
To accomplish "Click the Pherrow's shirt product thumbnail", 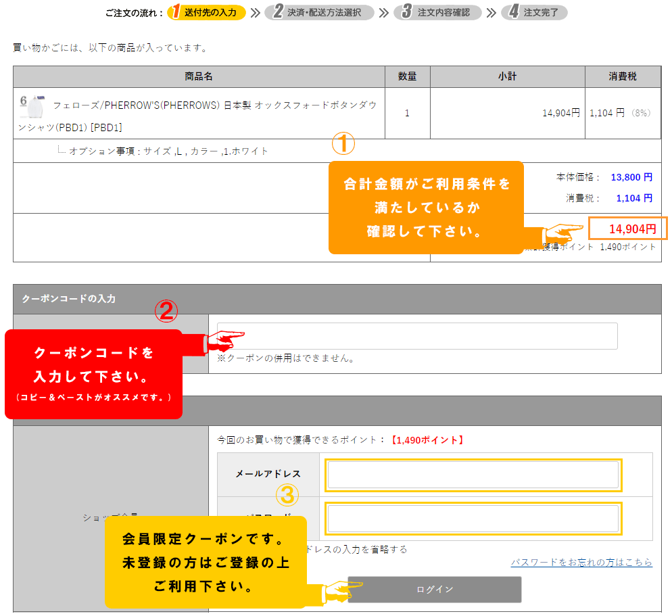I will tap(32, 106).
